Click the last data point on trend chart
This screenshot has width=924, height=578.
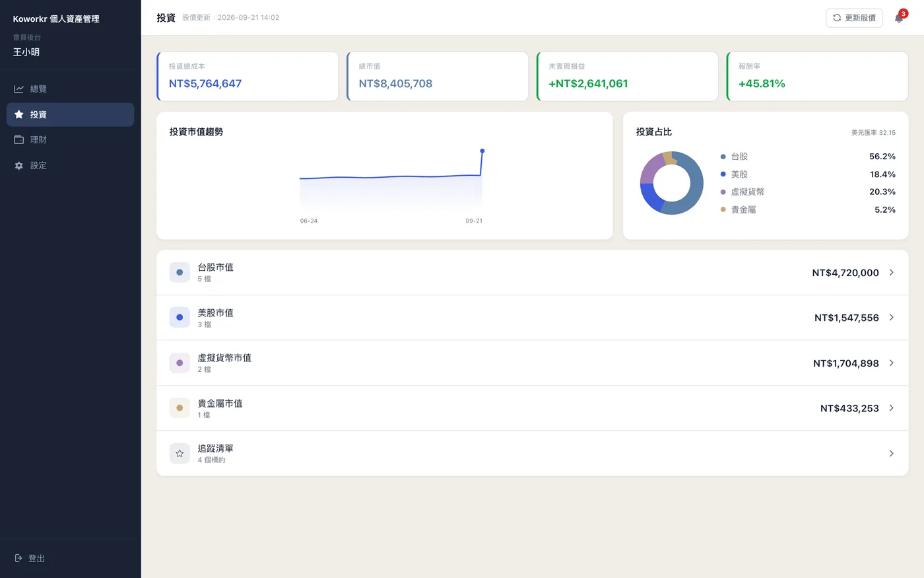click(482, 151)
